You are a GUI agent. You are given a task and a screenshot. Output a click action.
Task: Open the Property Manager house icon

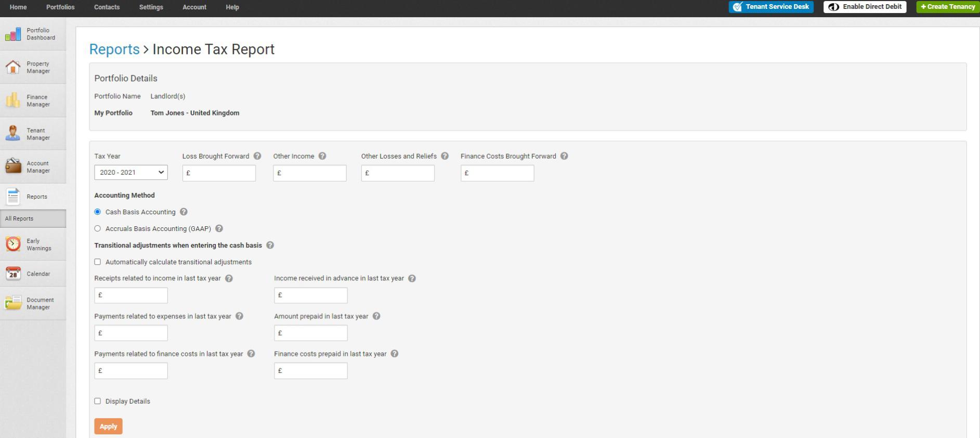tap(13, 68)
